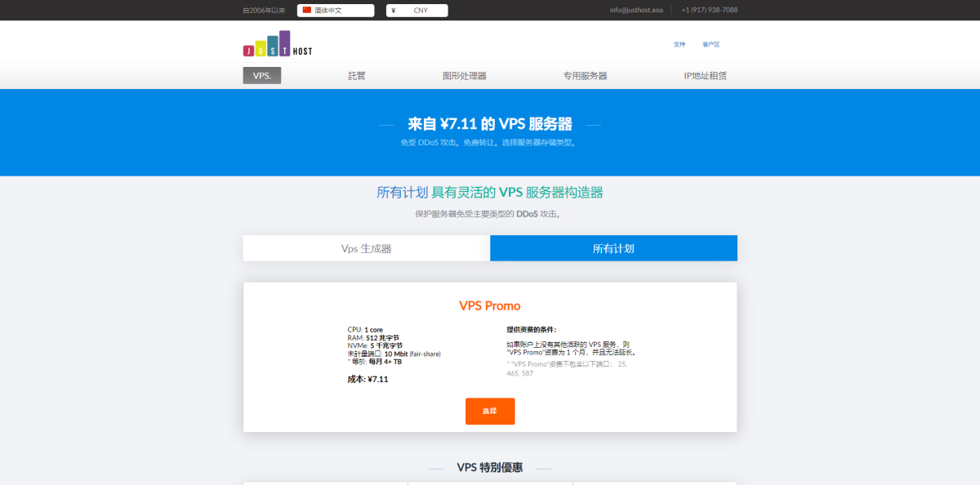Select the VPS. navigation item
980x485 pixels.
[x=261, y=76]
